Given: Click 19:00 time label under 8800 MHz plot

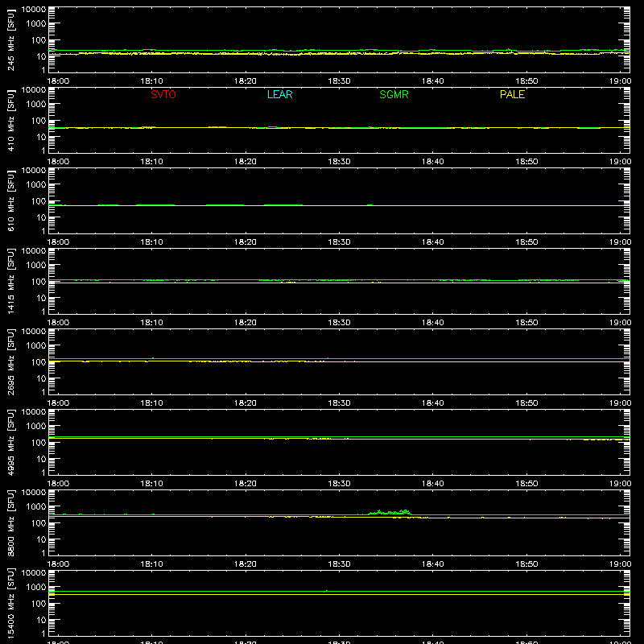Looking at the screenshot, I should (x=620, y=564).
